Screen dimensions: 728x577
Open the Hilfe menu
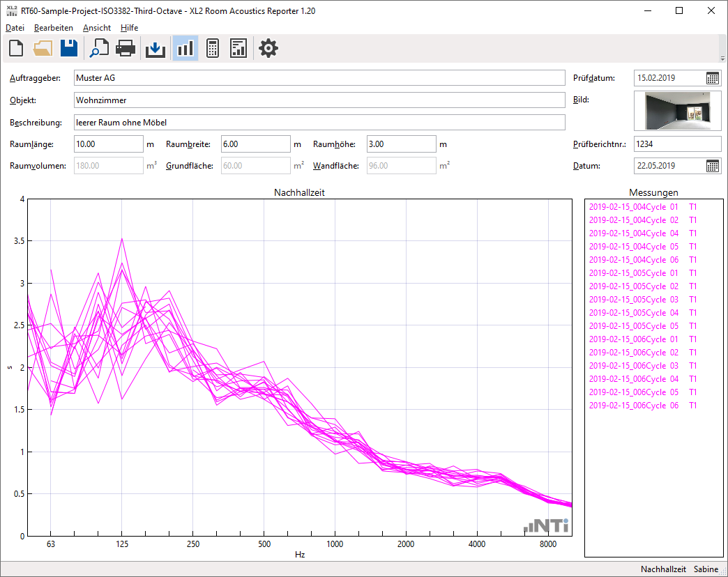[x=129, y=27]
